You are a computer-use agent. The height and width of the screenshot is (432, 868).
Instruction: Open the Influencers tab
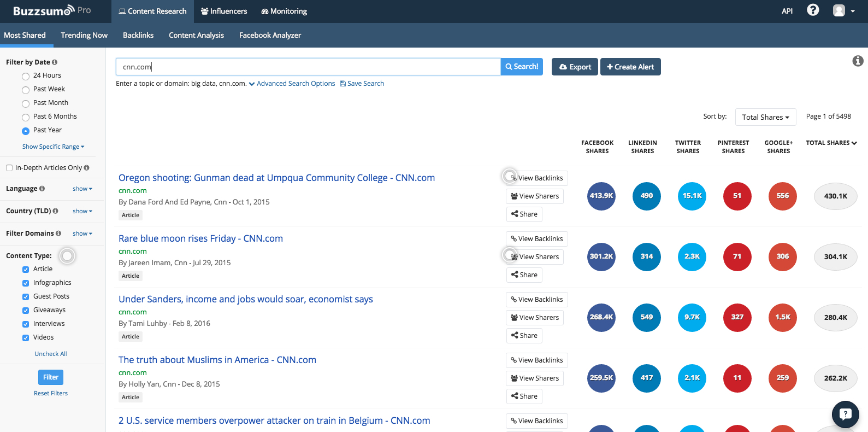pyautogui.click(x=224, y=11)
